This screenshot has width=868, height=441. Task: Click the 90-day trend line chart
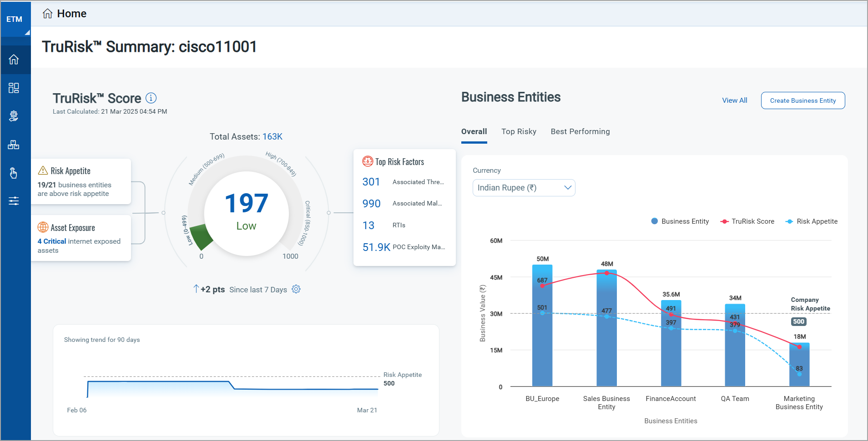click(232, 388)
